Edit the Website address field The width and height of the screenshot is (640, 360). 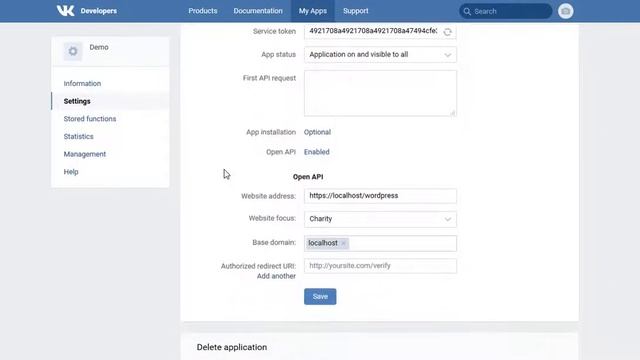pos(380,196)
